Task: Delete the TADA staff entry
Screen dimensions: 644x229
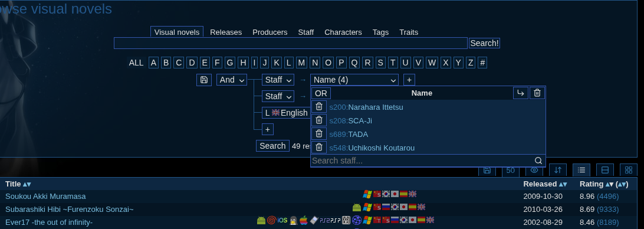Action: click(x=319, y=134)
